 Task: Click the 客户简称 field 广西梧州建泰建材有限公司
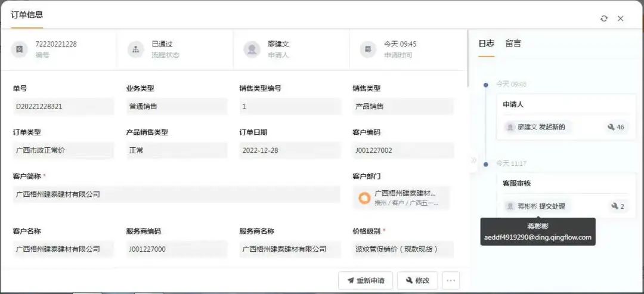coord(176,194)
